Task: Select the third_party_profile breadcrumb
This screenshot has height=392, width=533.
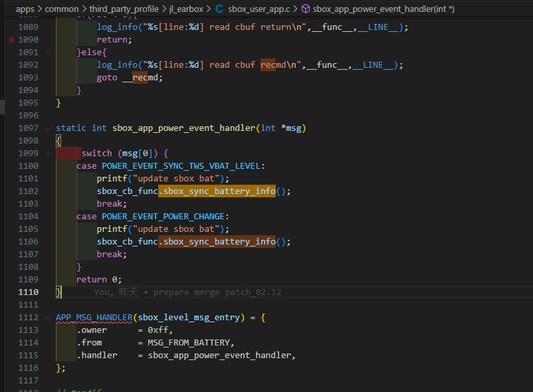Action: 124,9
